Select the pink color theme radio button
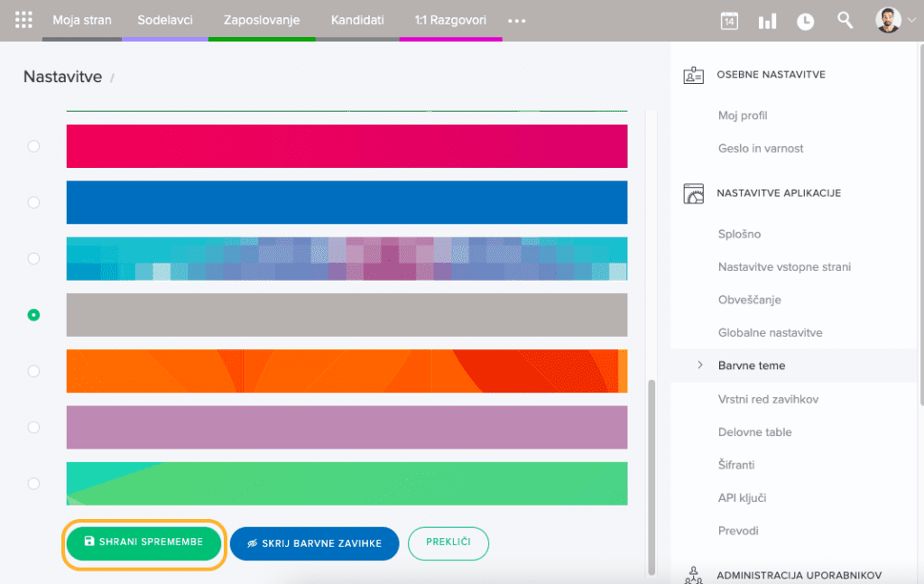Viewport: 924px width, 584px height. (33, 146)
